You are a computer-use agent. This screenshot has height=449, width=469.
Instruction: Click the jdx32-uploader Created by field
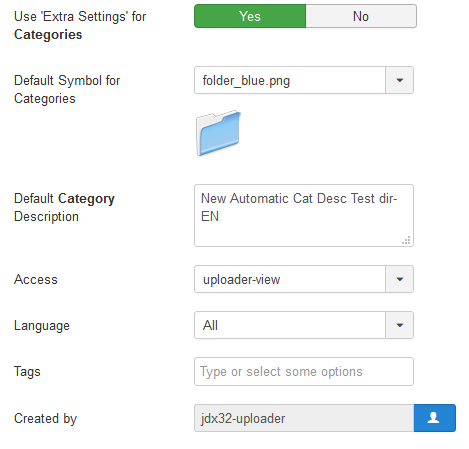click(x=304, y=418)
